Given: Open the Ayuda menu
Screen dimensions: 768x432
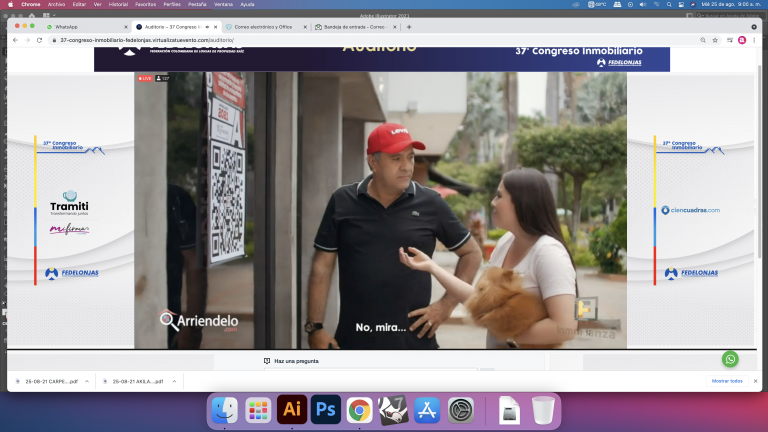Looking at the screenshot, I should [x=247, y=4].
